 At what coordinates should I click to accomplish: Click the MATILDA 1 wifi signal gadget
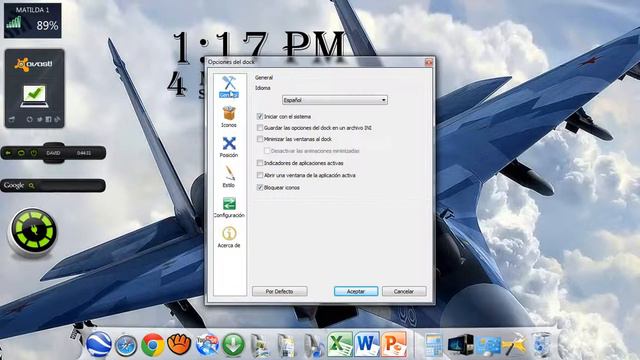[x=33, y=20]
